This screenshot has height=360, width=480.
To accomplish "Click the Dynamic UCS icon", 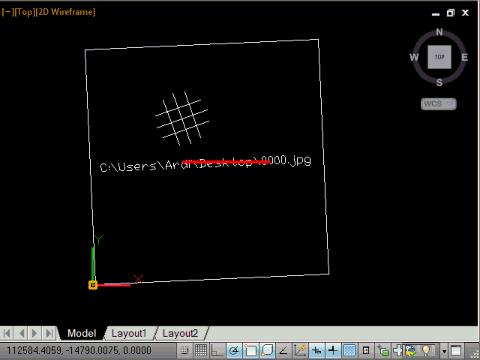I will [x=300, y=350].
